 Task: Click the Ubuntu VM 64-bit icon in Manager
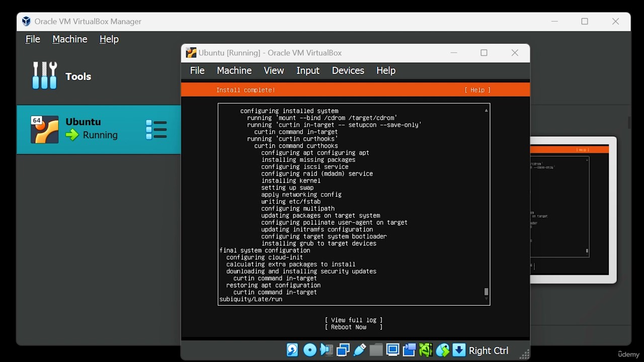(x=44, y=130)
